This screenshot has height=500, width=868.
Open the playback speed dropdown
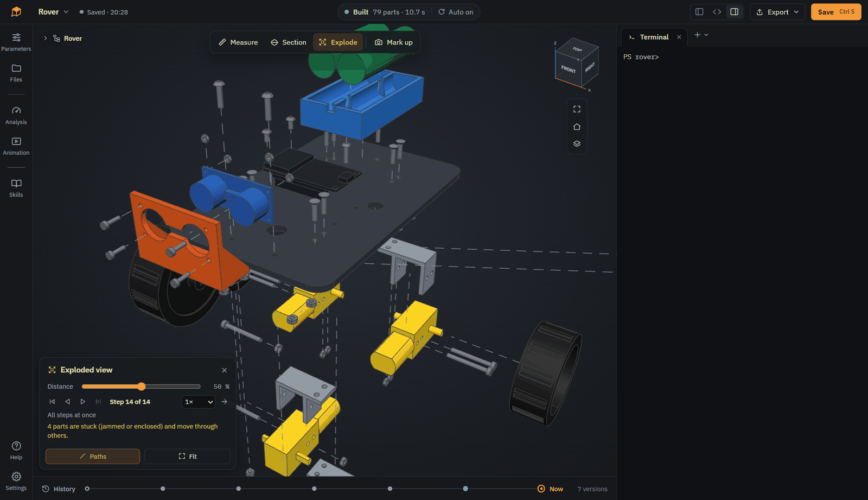pyautogui.click(x=199, y=402)
